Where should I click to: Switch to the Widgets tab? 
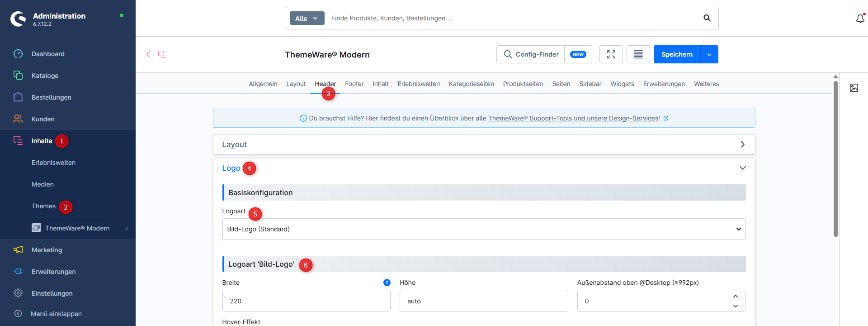623,84
